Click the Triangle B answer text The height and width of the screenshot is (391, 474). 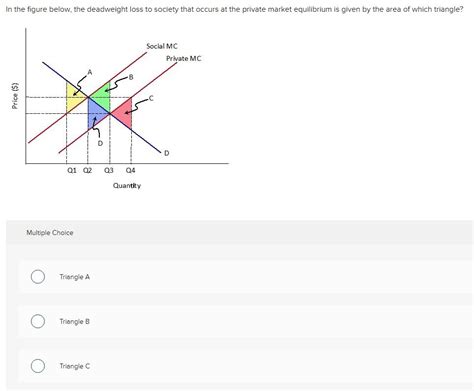point(75,321)
